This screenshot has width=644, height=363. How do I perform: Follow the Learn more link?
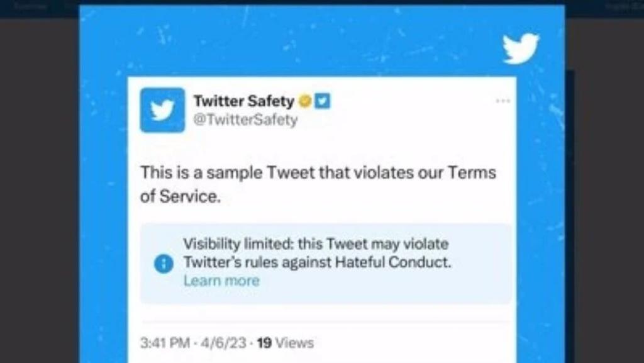(221, 281)
